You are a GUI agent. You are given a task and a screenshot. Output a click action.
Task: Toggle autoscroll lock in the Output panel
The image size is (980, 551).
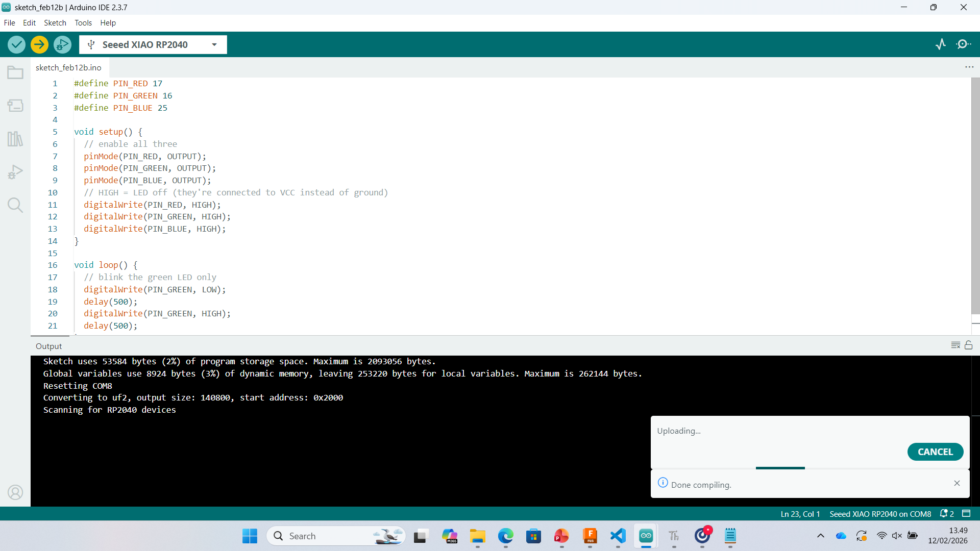(969, 345)
